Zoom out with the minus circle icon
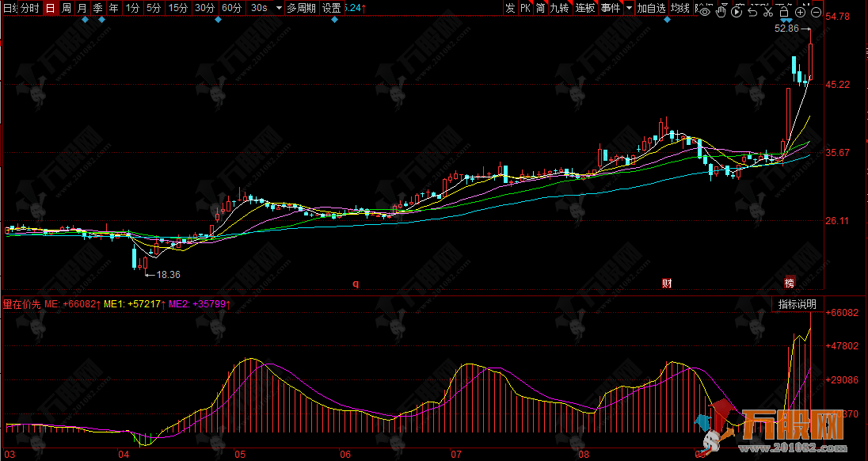 816,11
